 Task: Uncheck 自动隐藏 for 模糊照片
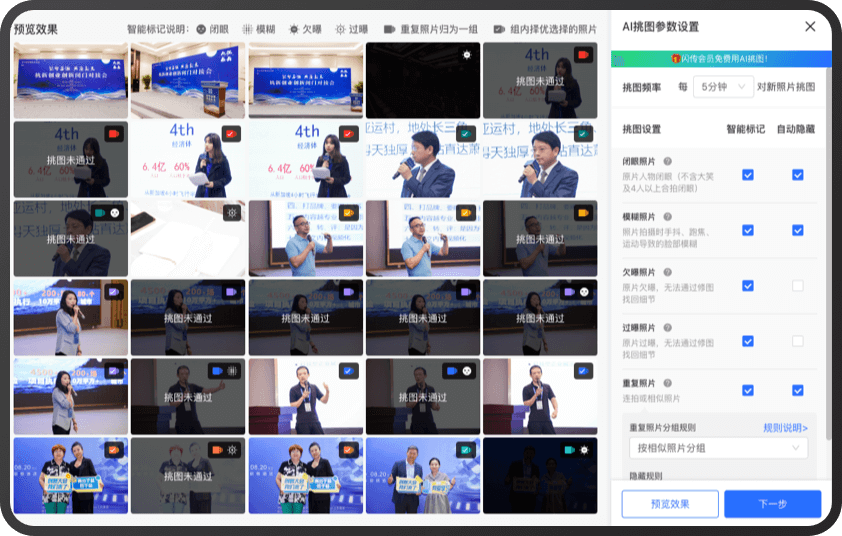click(x=797, y=230)
